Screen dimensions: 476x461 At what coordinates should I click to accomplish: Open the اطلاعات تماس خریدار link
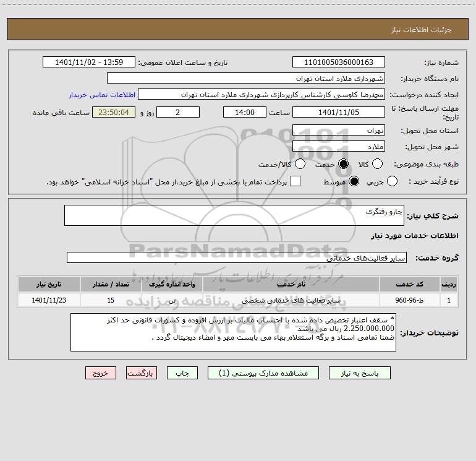[102, 95]
